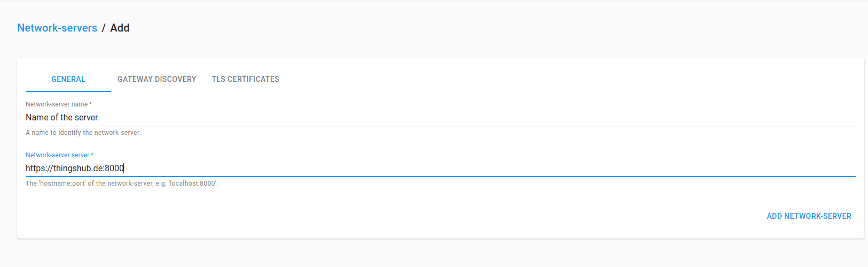The width and height of the screenshot is (868, 267).
Task: Place cursor in 'Name of the server' text
Action: [62, 117]
